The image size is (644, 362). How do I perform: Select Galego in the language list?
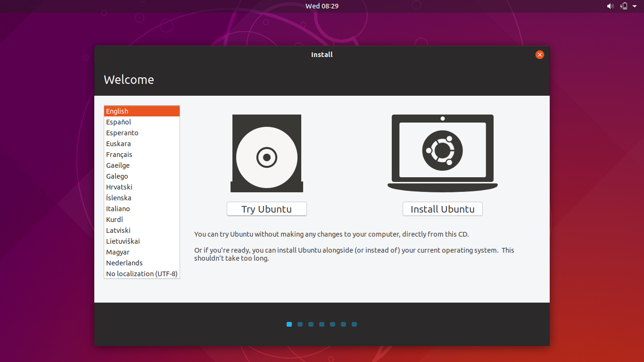point(142,176)
